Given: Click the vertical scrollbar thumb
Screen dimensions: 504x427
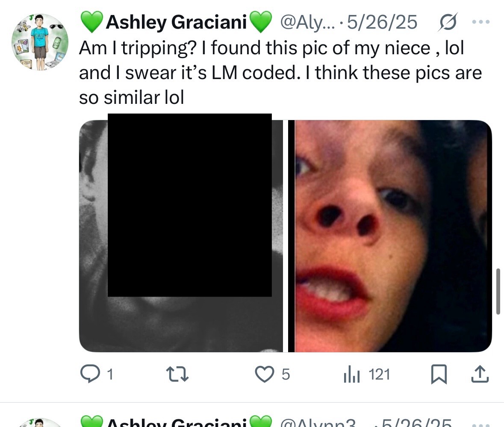Looking at the screenshot, I should pos(498,291).
